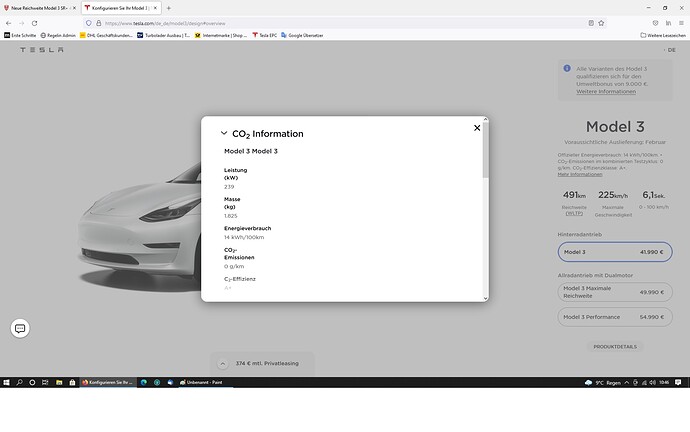Bookmark this page with star icon
Screen dimensions: 690x432
tap(601, 23)
